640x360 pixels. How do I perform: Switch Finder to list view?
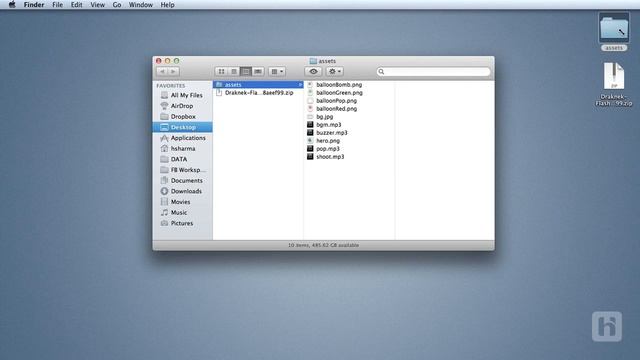(233, 71)
